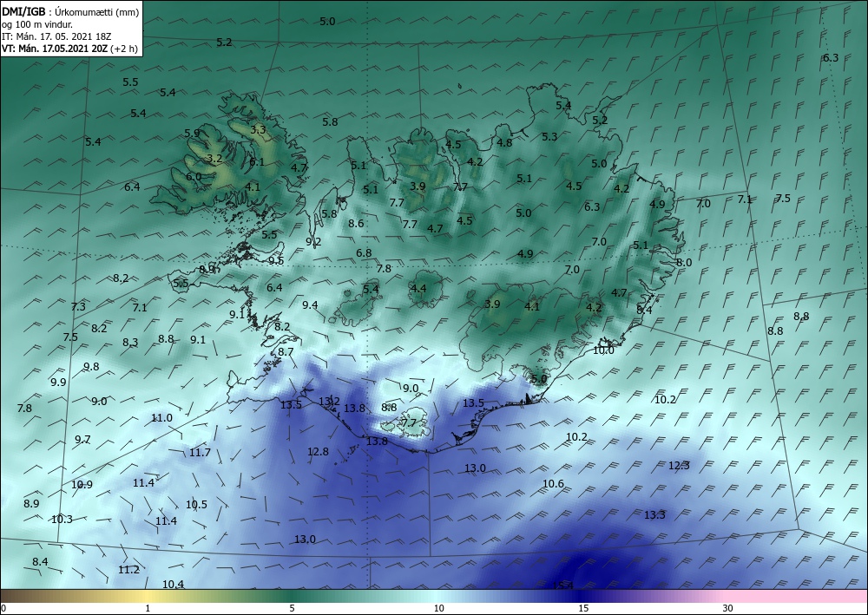Click the '9.7' value on the map
Image resolution: width=868 pixels, height=615 pixels.
[x=82, y=440]
